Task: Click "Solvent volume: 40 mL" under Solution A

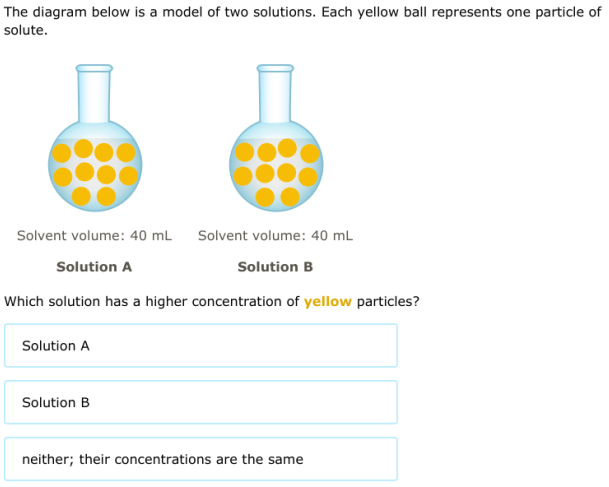Action: click(94, 236)
